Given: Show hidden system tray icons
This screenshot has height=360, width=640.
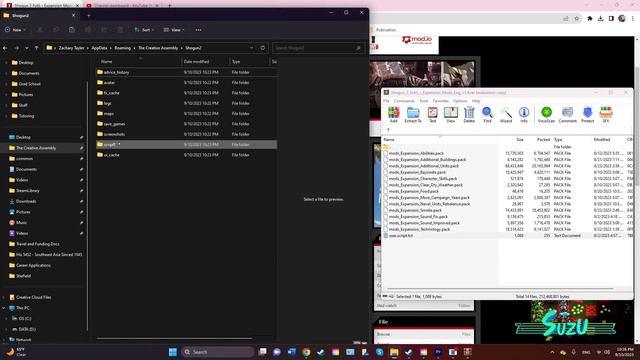Looking at the screenshot, I should 552,352.
